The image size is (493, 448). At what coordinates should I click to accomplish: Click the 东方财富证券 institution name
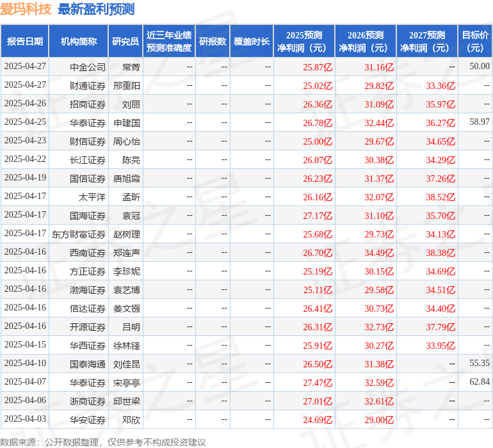[x=79, y=234]
